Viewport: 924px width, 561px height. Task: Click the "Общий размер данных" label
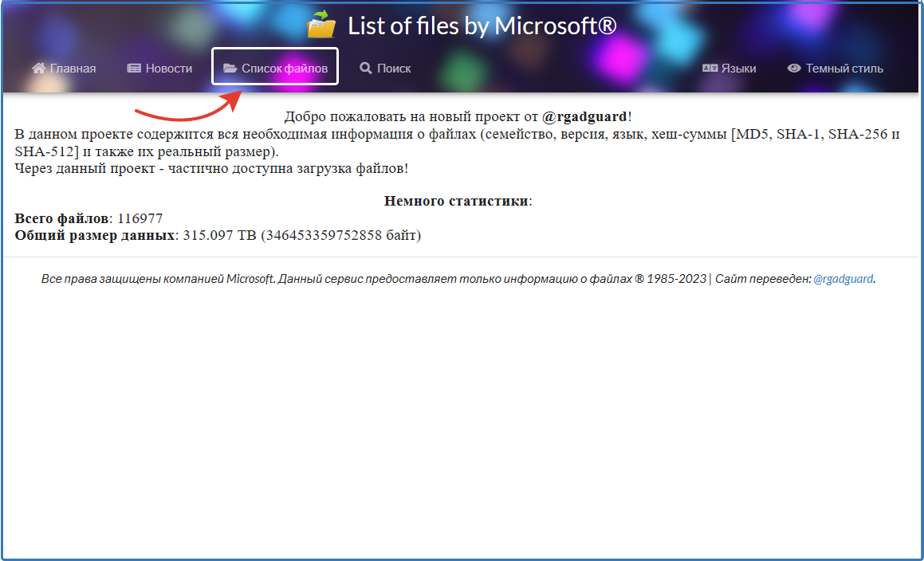(95, 236)
